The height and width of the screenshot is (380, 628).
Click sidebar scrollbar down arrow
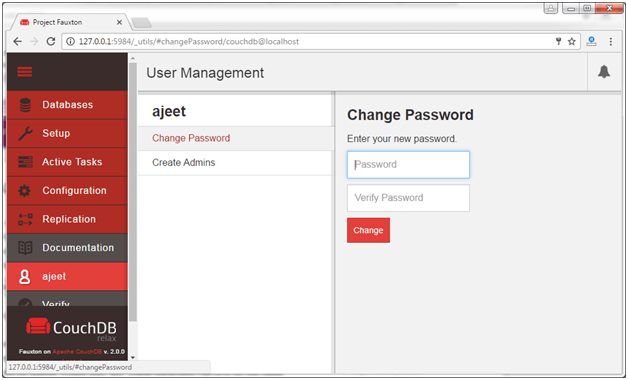click(x=133, y=358)
